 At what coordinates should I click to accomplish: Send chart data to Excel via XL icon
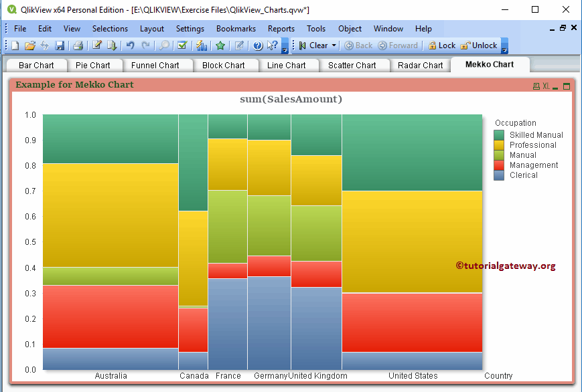(544, 86)
